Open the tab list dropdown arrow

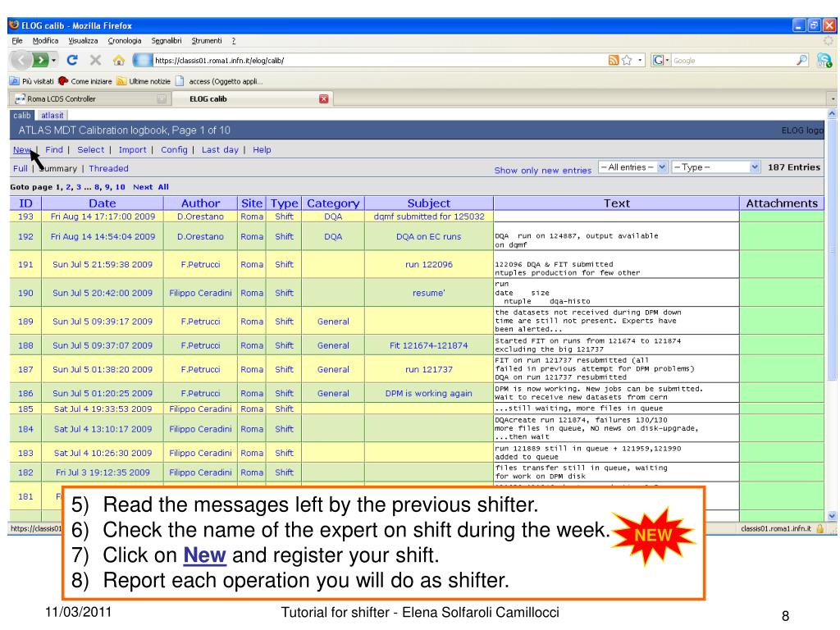click(833, 99)
